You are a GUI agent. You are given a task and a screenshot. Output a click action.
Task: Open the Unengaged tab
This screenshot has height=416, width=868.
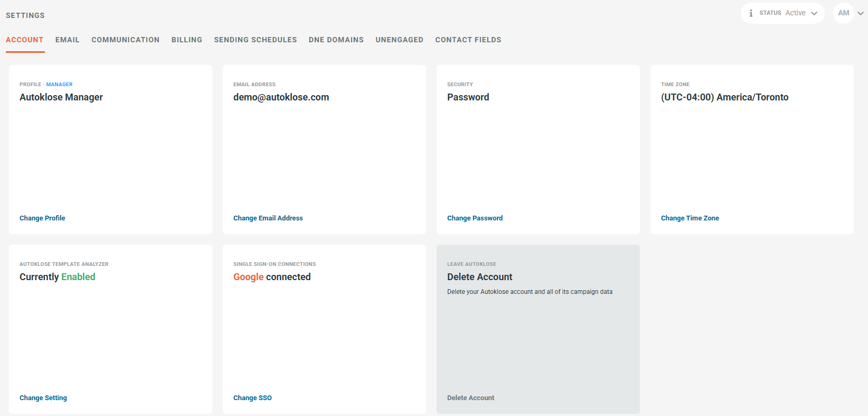[x=400, y=40]
